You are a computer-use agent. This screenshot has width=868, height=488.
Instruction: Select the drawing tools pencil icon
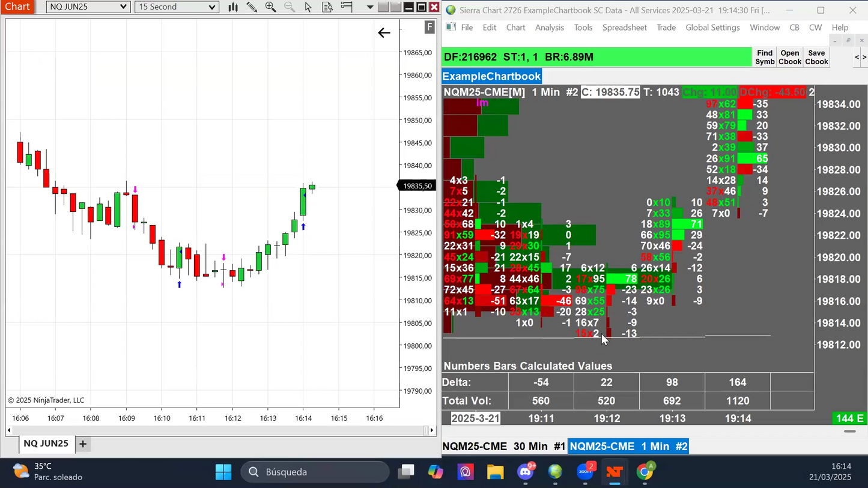click(252, 7)
